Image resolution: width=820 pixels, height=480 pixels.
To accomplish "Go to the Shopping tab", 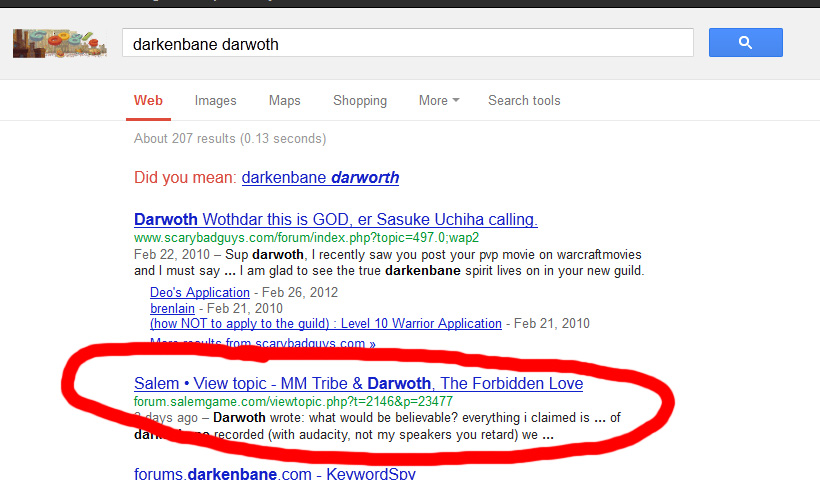I will click(360, 100).
